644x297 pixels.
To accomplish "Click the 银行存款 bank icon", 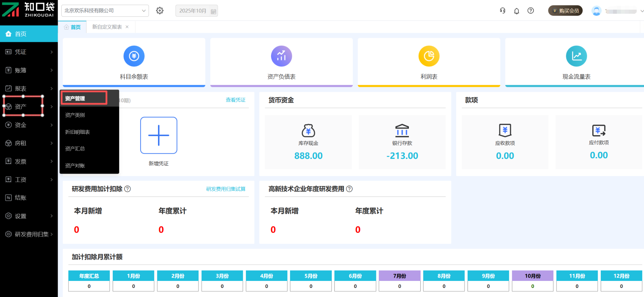I will (402, 130).
